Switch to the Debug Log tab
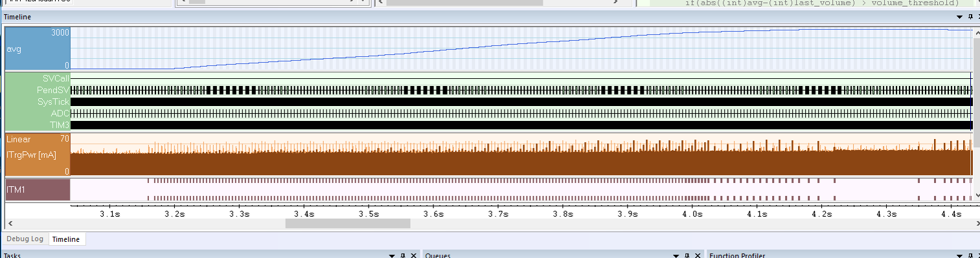Viewport: 980px width, 258px height. (x=25, y=239)
